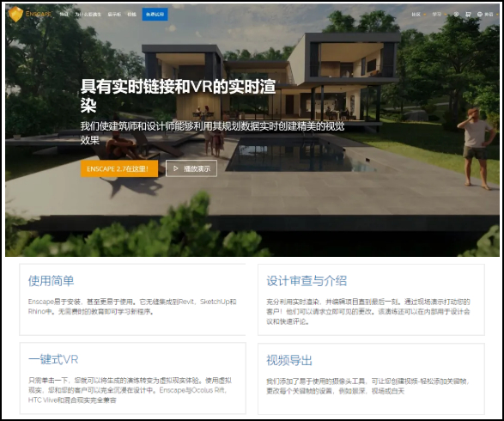This screenshot has width=504, height=421.
Task: Click the description under 视频导出
Action: (368, 386)
